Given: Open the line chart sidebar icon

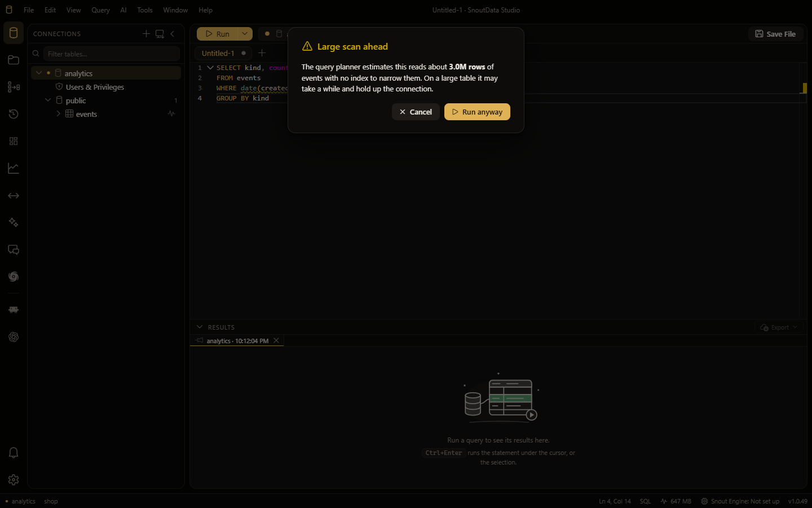Looking at the screenshot, I should 14,168.
